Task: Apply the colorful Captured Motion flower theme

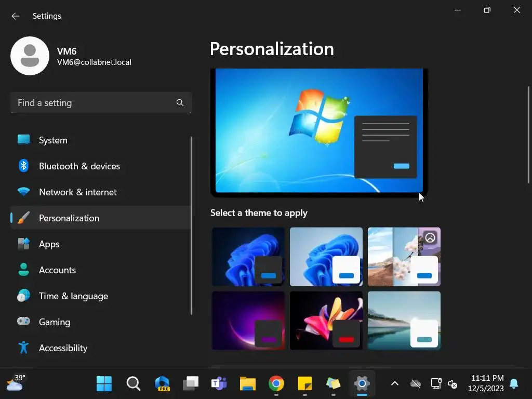Action: pos(326,321)
